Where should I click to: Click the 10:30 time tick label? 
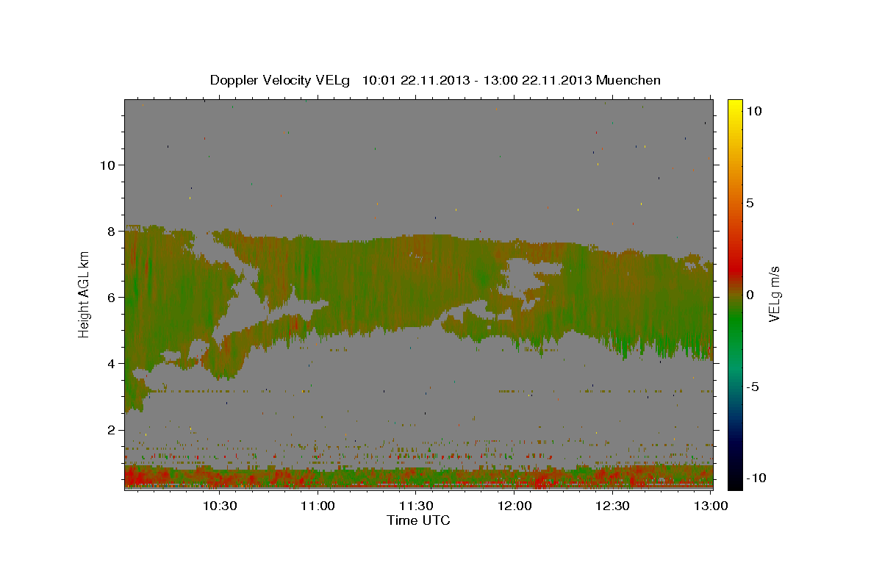219,506
